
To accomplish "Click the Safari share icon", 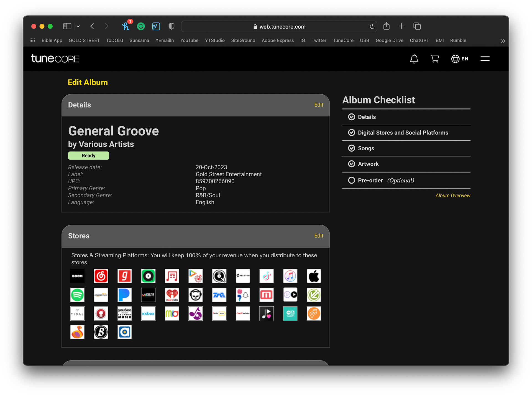I will (386, 26).
